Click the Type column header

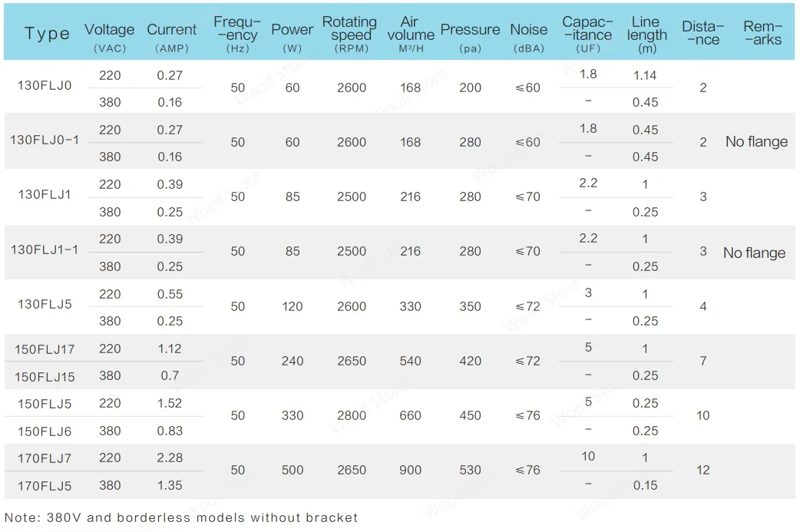coord(47,34)
